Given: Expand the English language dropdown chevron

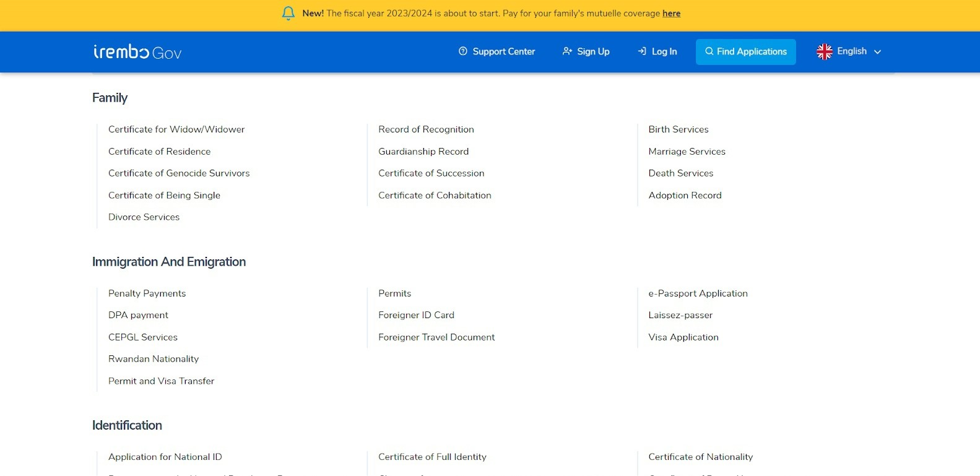Looking at the screenshot, I should [x=877, y=52].
